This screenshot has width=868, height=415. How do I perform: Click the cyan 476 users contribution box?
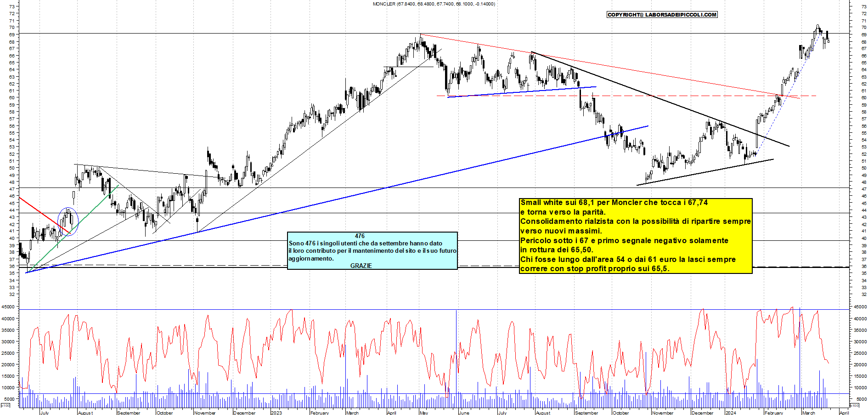(372, 250)
